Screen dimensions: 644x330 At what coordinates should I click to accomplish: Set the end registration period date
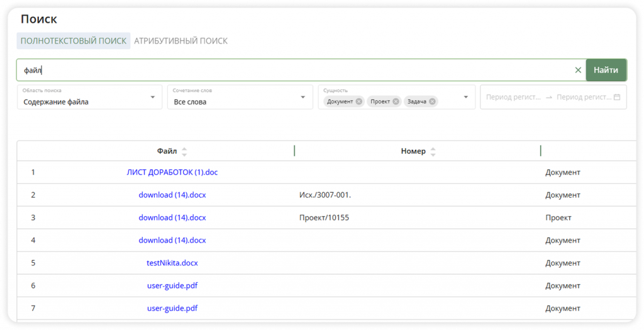tap(584, 97)
